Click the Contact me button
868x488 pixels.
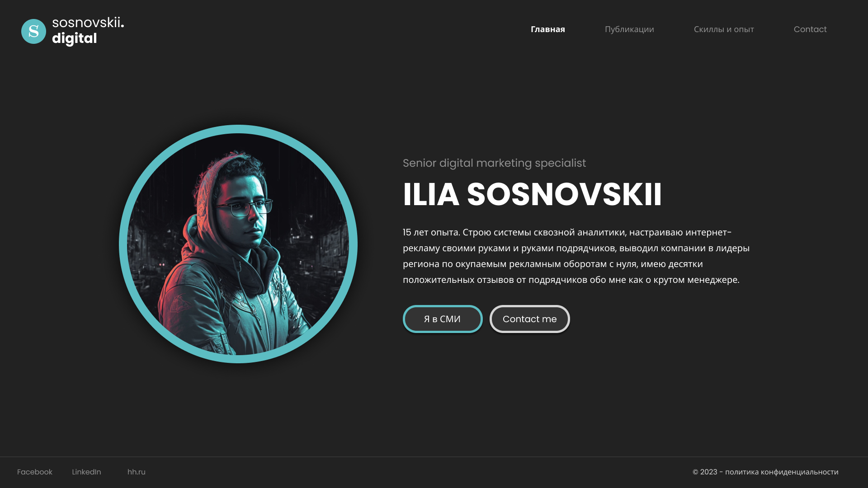[x=530, y=319]
